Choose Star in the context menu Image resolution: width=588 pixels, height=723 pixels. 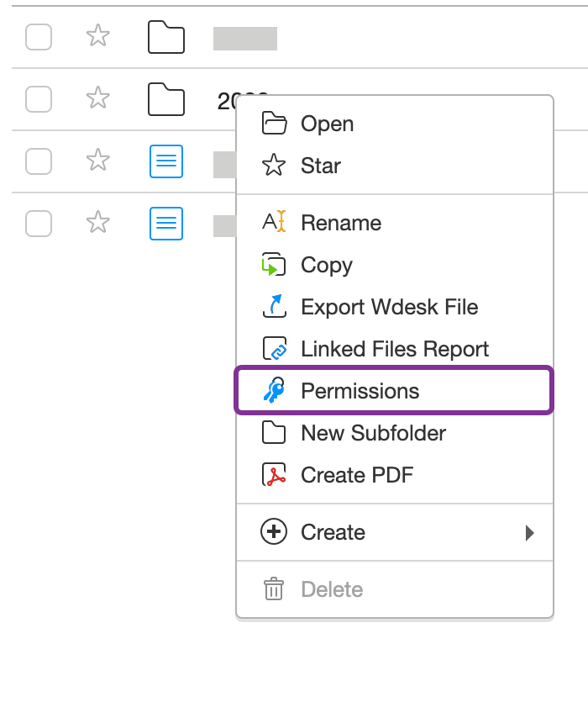(321, 166)
